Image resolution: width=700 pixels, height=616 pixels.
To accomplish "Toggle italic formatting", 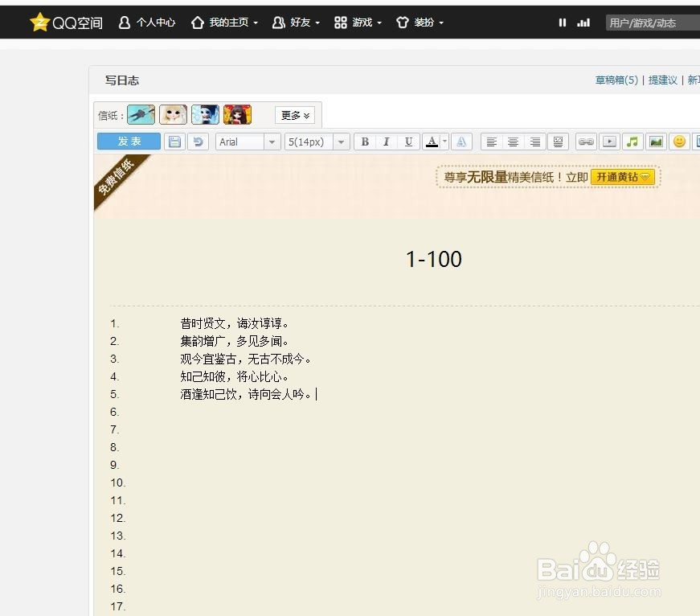I will click(386, 142).
